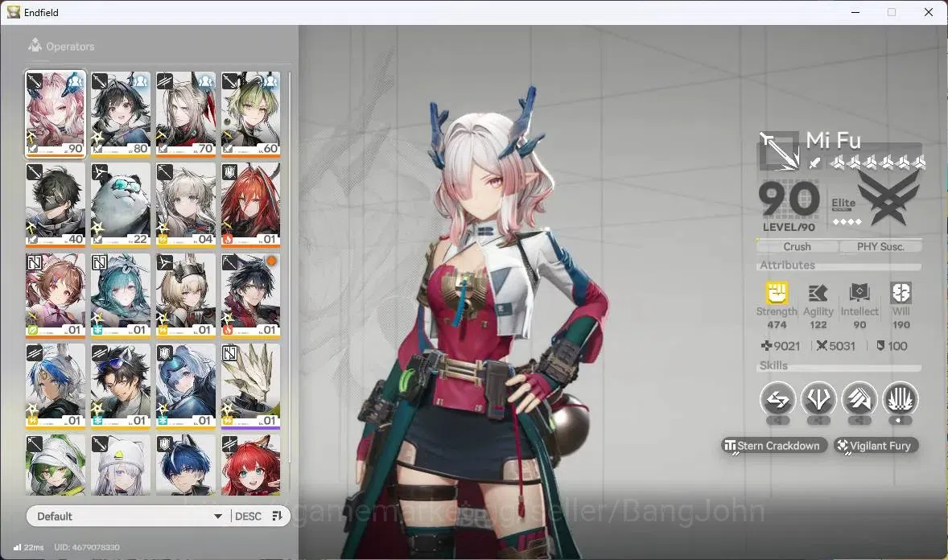This screenshot has width=948, height=560.
Task: Minimize the Endfield window
Action: 855,12
